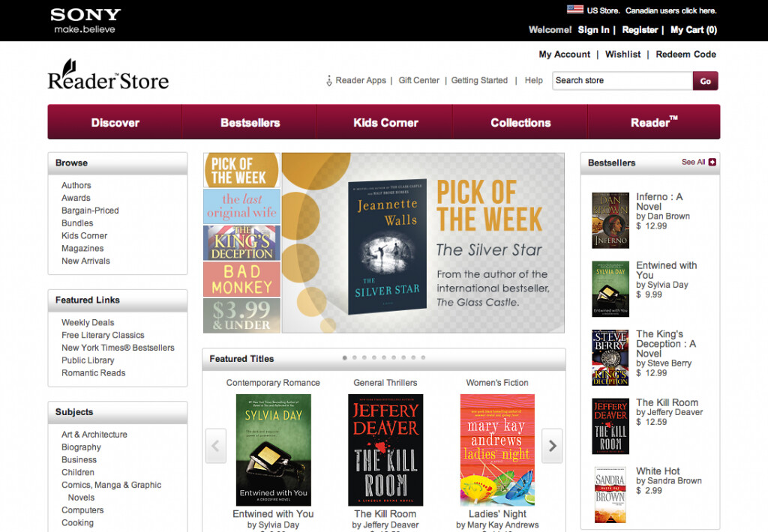Open the Getting Started link
Screen dimensions: 768x532
(x=479, y=80)
